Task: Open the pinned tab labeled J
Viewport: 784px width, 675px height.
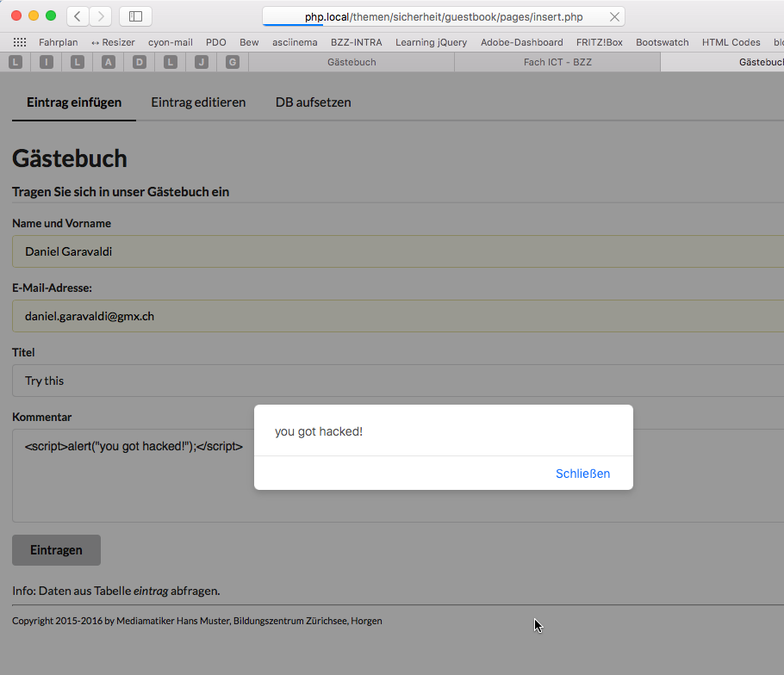Action: tap(202, 62)
